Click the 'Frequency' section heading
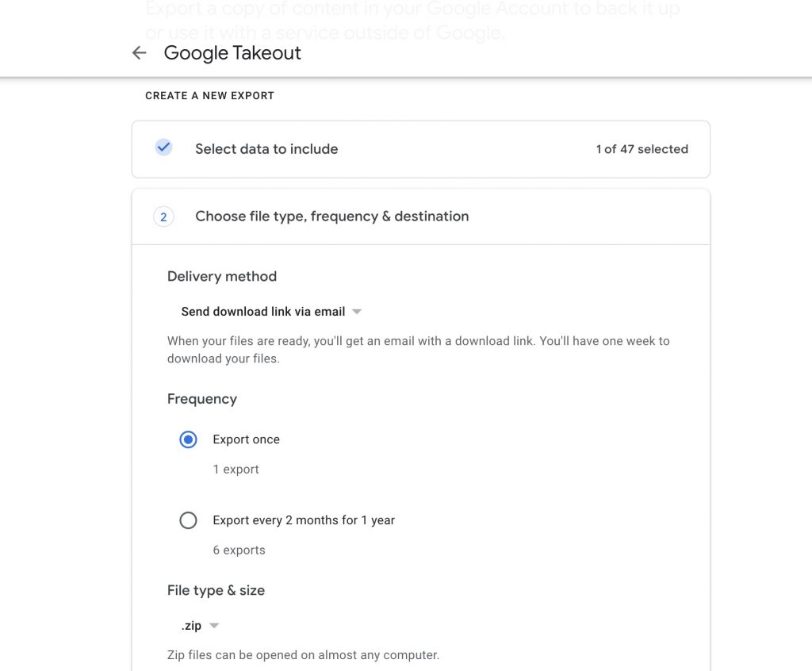Image resolution: width=812 pixels, height=671 pixels. tap(202, 399)
